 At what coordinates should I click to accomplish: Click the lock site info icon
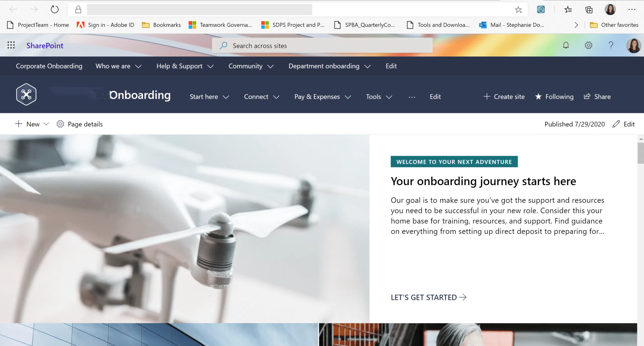78,10
